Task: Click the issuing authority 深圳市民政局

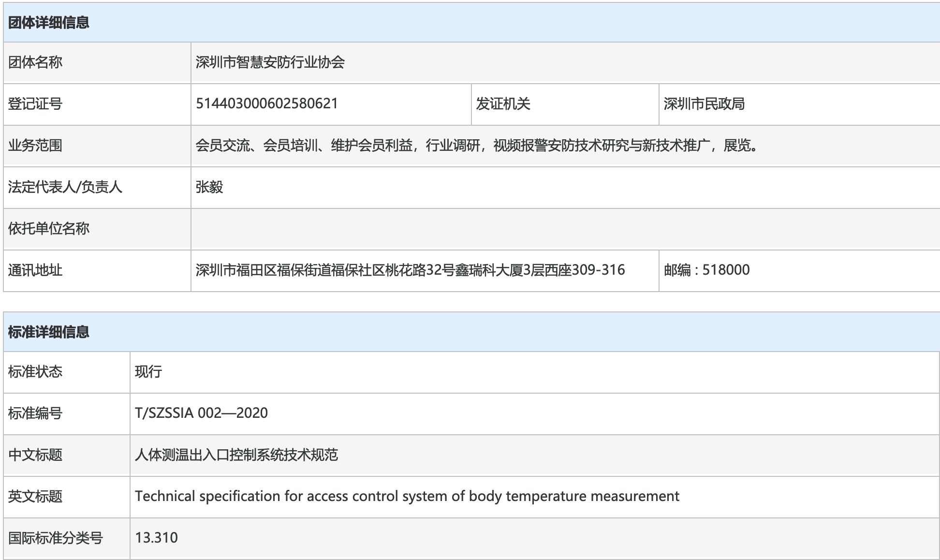Action: pyautogui.click(x=704, y=104)
